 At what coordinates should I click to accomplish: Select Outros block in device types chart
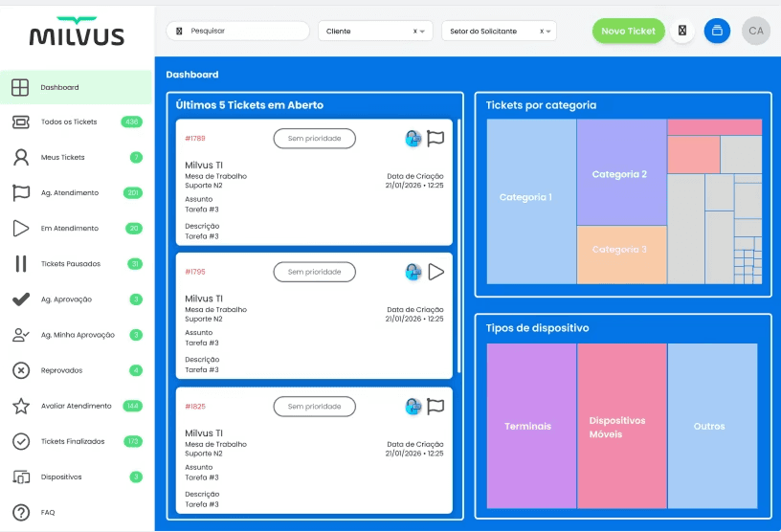coord(712,426)
